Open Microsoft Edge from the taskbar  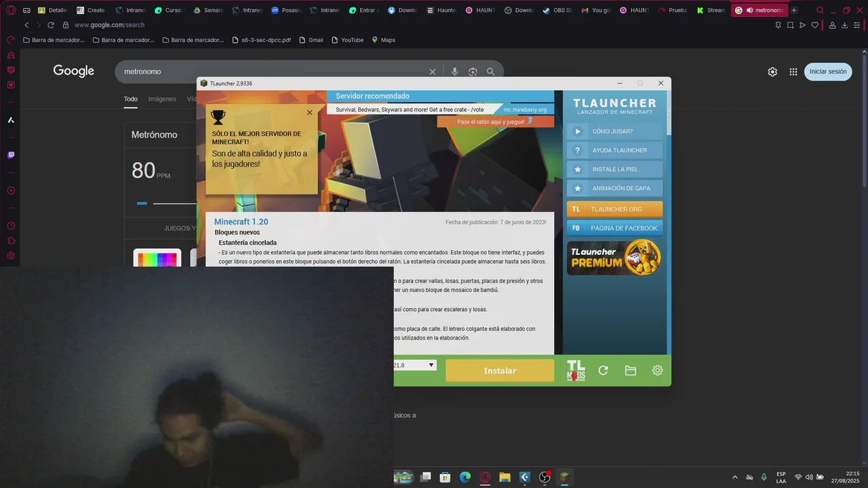click(x=465, y=477)
